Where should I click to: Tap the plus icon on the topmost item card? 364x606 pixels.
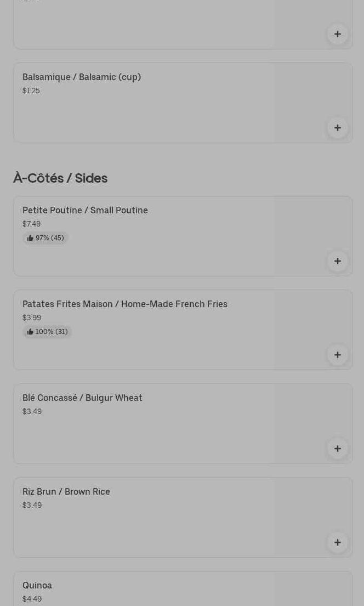337,34
